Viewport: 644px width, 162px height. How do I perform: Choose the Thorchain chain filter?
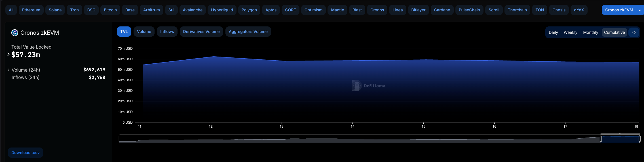coord(517,10)
